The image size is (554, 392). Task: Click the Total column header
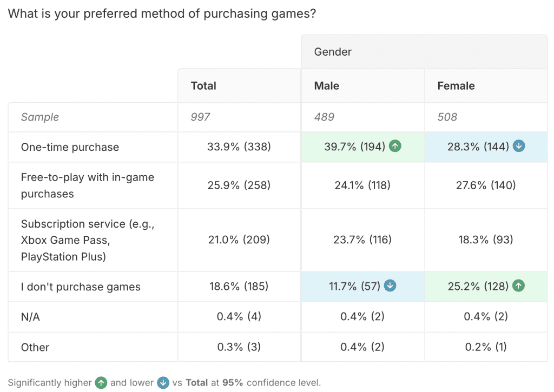[203, 85]
